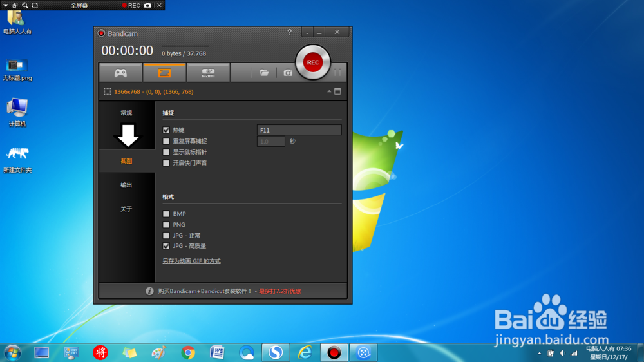The image size is (644, 362).
Task: Select screen recording mode (orange rectangle icon)
Action: [164, 73]
